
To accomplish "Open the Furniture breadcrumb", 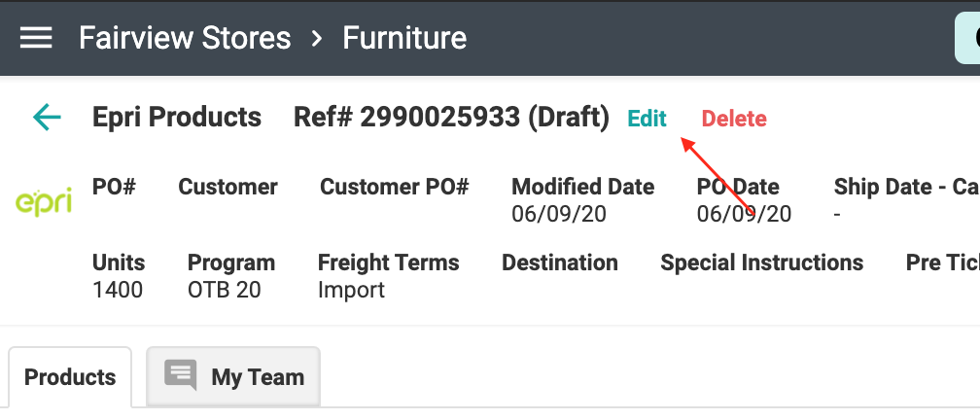I will tap(404, 38).
